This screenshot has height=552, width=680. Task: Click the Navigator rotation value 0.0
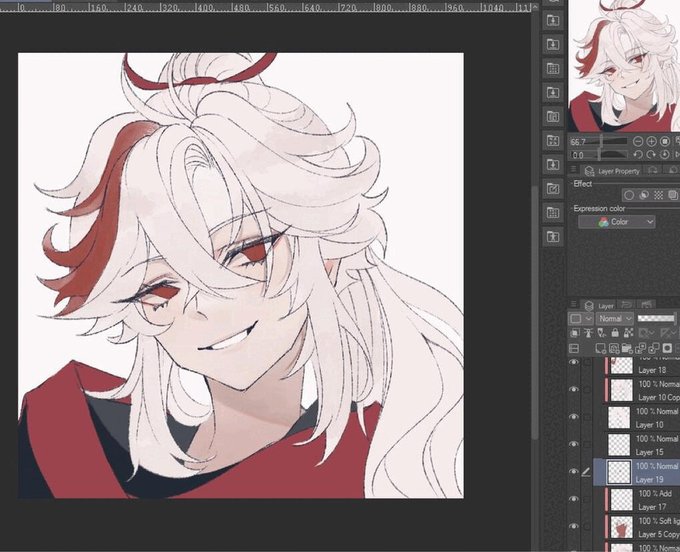pyautogui.click(x=578, y=155)
